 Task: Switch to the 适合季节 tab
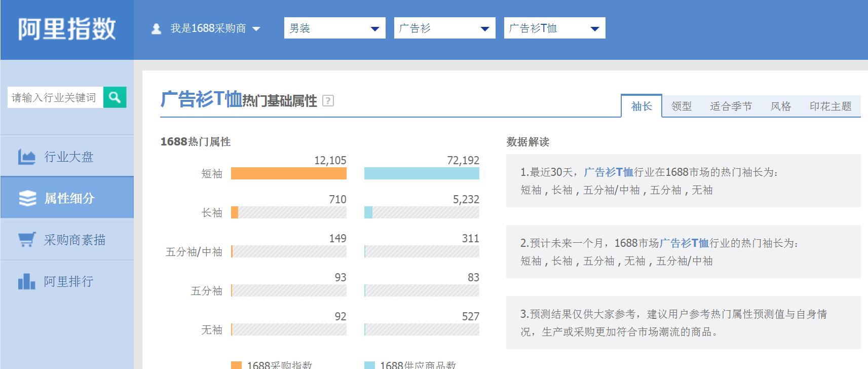pos(731,106)
